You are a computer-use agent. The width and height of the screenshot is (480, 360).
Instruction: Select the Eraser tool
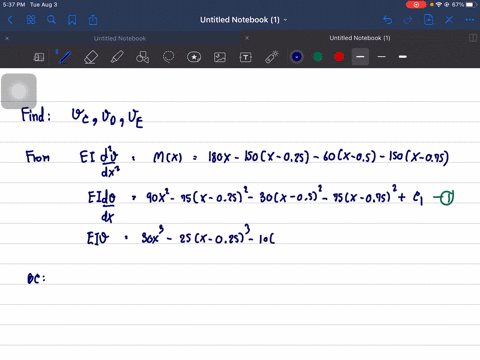[x=91, y=57]
